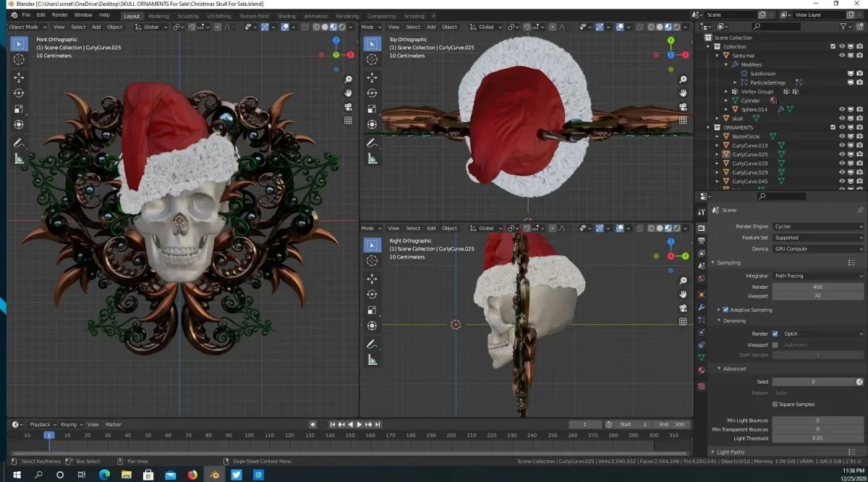Switch to the Sculpting workspace tab
This screenshot has height=482, width=868.
click(x=187, y=16)
